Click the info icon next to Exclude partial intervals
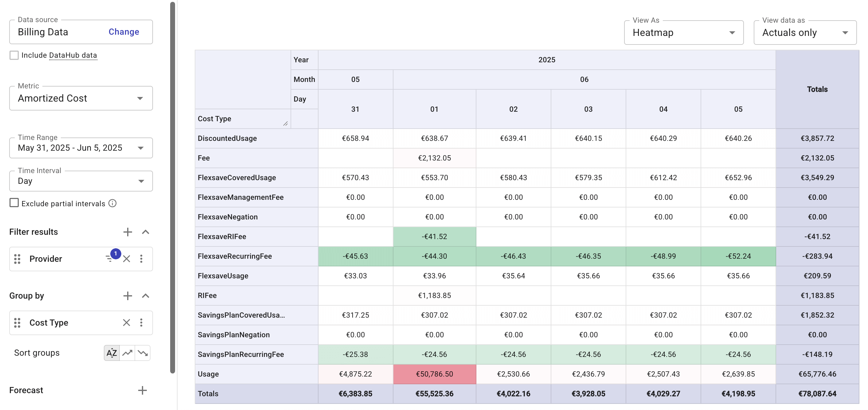 click(x=112, y=203)
